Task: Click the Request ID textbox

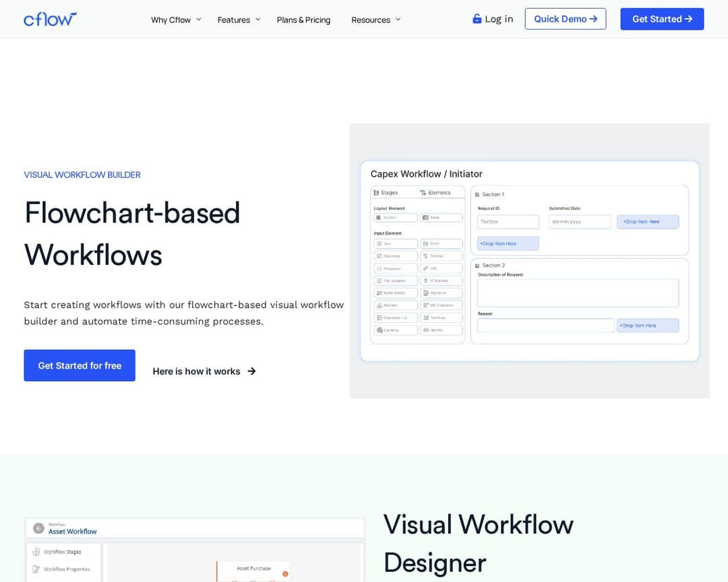Action: tap(508, 222)
